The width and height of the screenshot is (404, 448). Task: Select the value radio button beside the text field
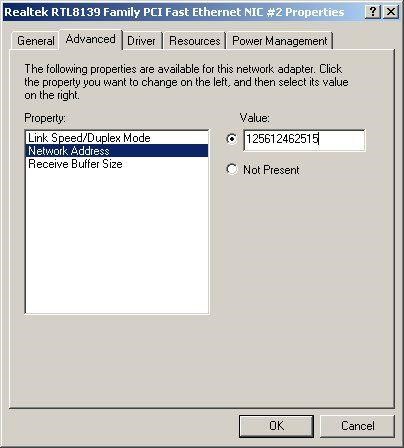[232, 139]
